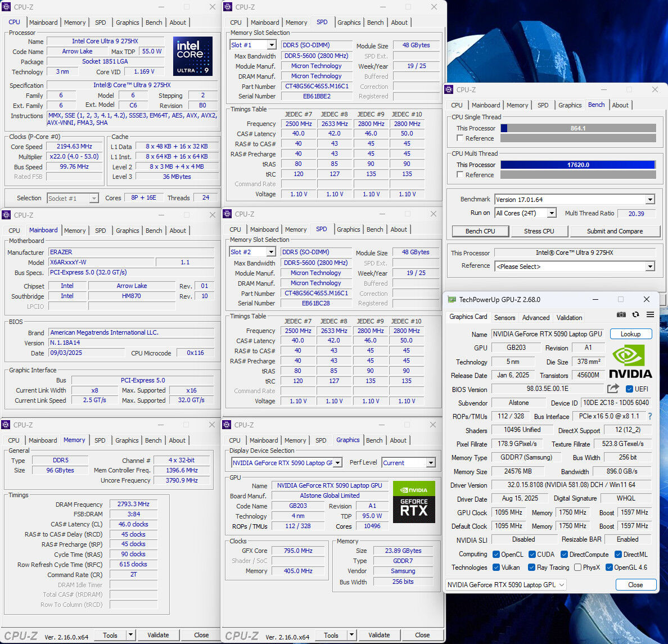668x644 pixels.
Task: Click Close button in GPU-Z
Action: point(635,585)
